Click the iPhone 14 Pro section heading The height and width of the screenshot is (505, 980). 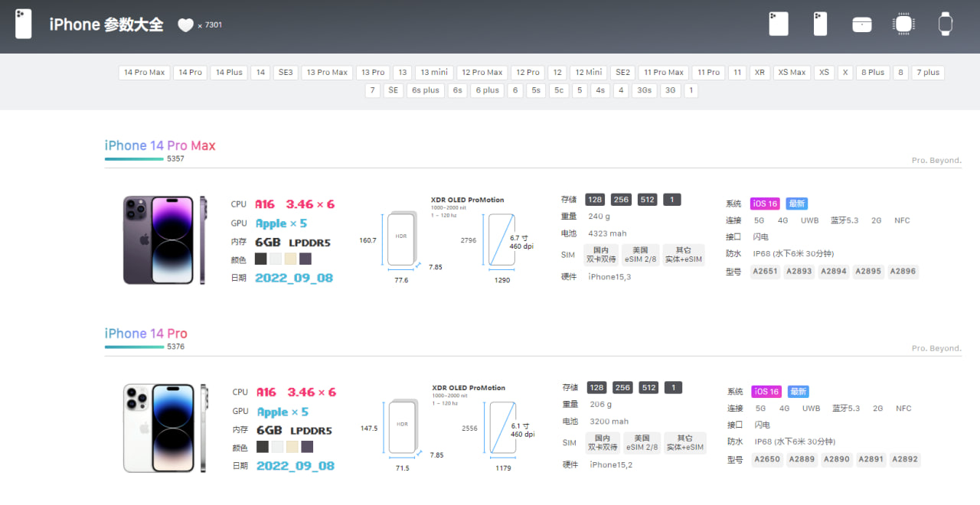pos(146,334)
